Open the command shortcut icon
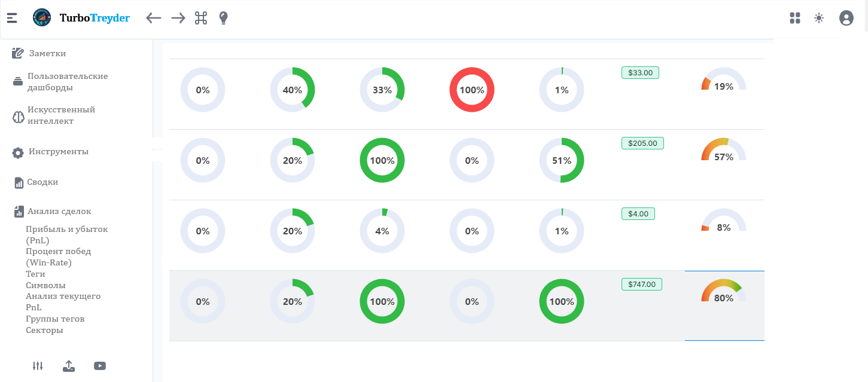868x382 pixels. (x=201, y=18)
